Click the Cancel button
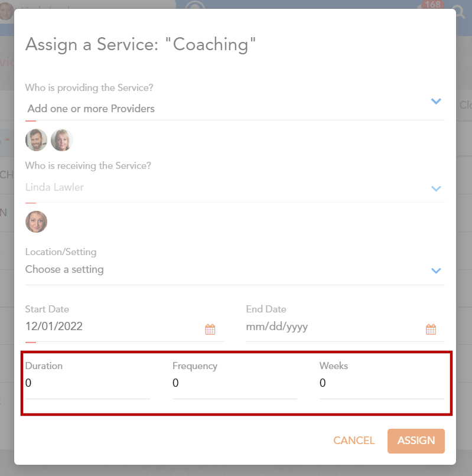The width and height of the screenshot is (472, 476). coord(354,441)
